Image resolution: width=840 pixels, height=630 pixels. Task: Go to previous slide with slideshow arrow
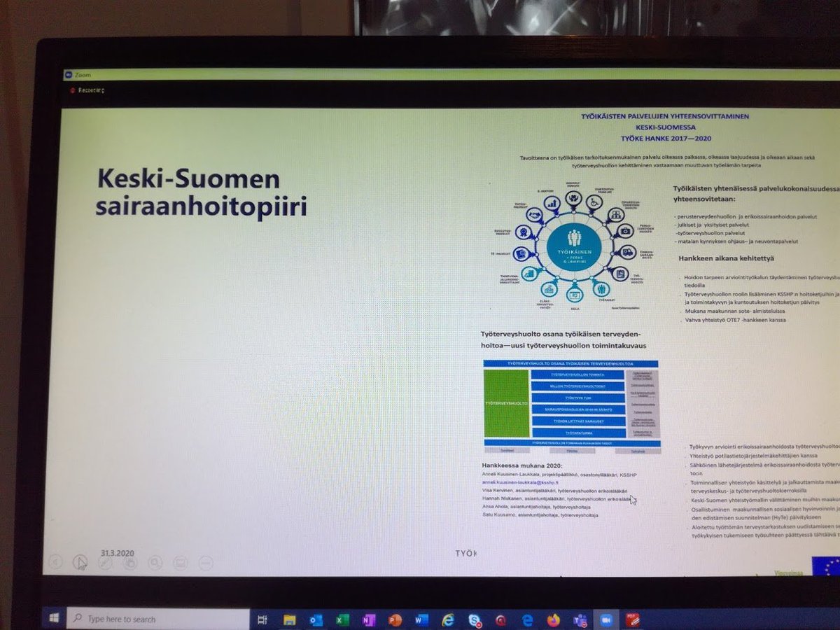pos(56,562)
